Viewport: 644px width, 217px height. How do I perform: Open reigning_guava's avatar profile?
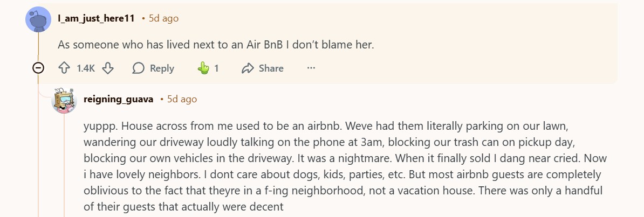point(64,100)
